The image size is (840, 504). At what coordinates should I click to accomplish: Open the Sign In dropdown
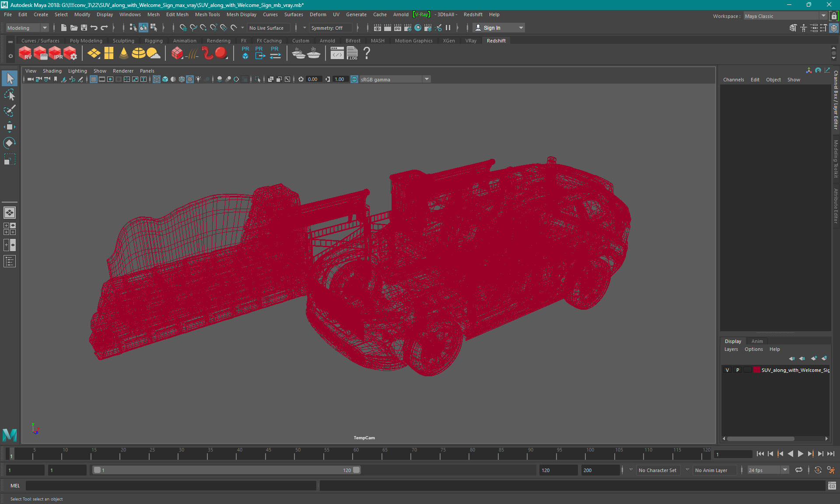coord(499,28)
